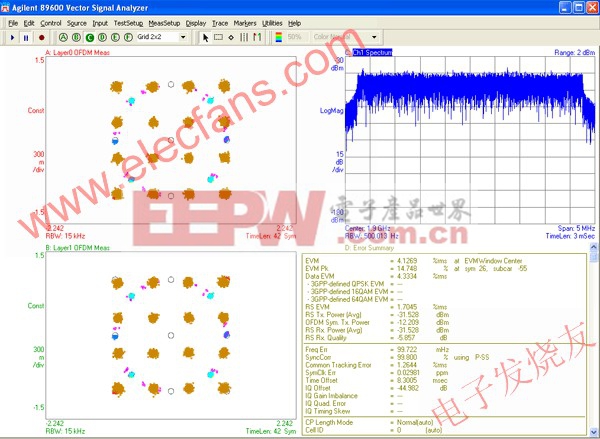Click the highlighted 'Ch1 Spectrum' trace title
This screenshot has height=439, width=600.
tap(372, 52)
